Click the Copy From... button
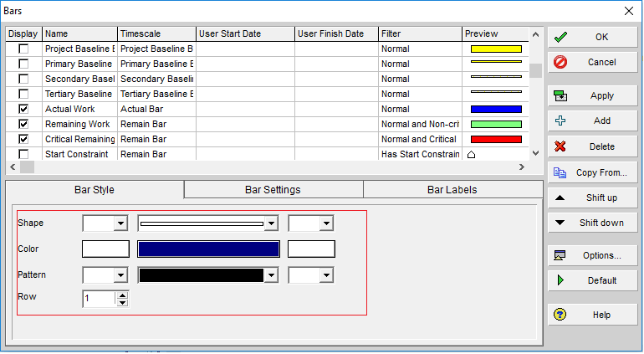Screen dimensions: 644x354 pyautogui.click(x=592, y=172)
